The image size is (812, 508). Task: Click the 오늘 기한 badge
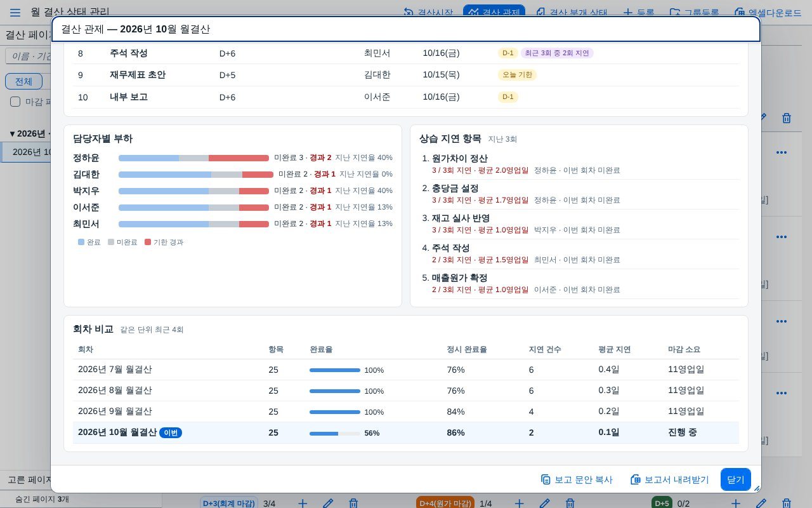(517, 75)
